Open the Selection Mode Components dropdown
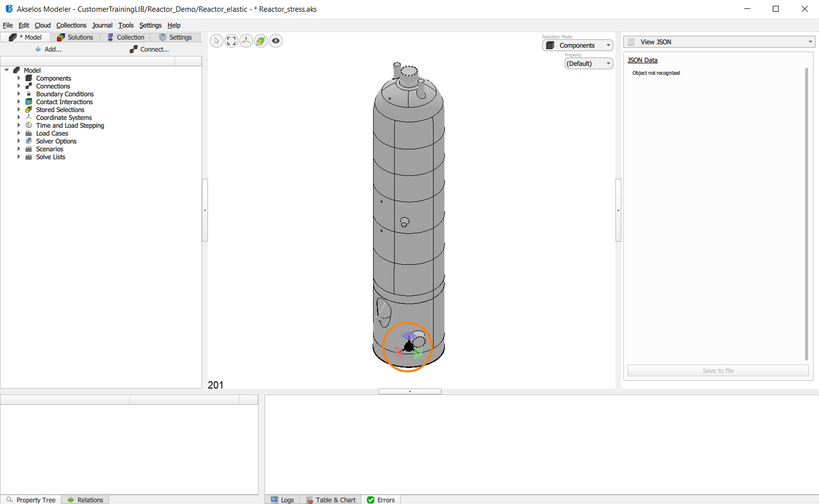This screenshot has height=504, width=819. pyautogui.click(x=577, y=45)
